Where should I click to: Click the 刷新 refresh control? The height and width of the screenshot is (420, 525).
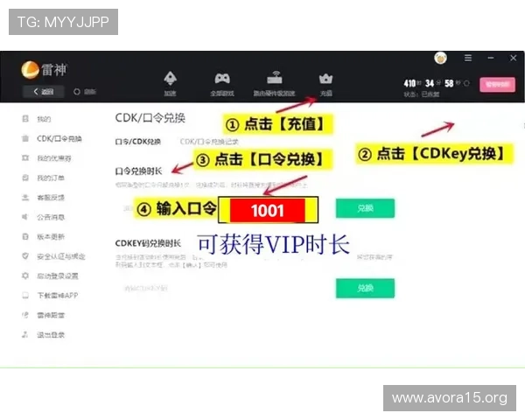point(85,91)
